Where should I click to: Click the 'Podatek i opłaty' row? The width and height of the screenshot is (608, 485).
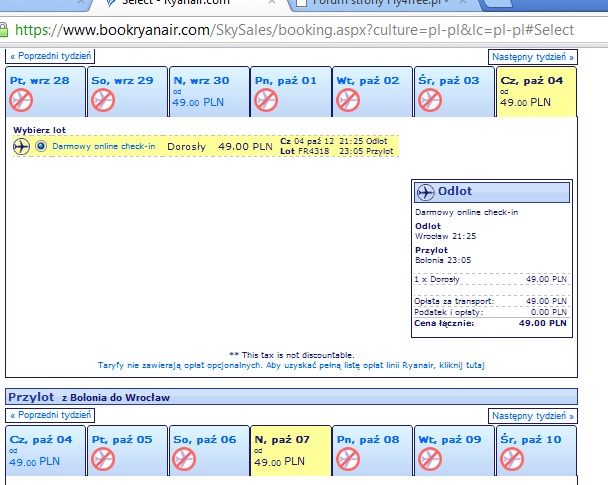[x=491, y=312]
